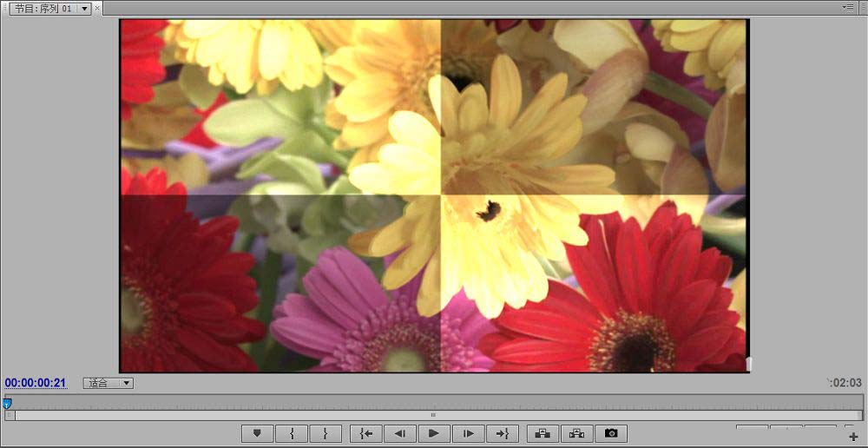The height and width of the screenshot is (448, 868).
Task: Set the Out point with the right brace button
Action: pyautogui.click(x=325, y=433)
